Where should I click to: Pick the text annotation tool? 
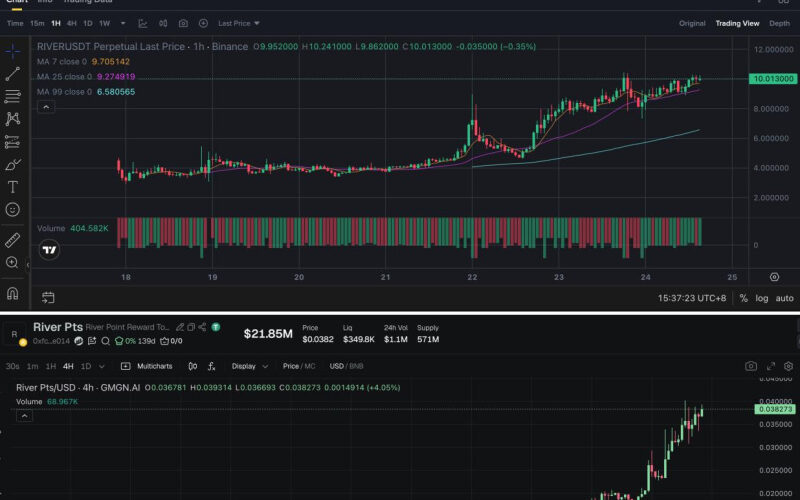click(13, 187)
